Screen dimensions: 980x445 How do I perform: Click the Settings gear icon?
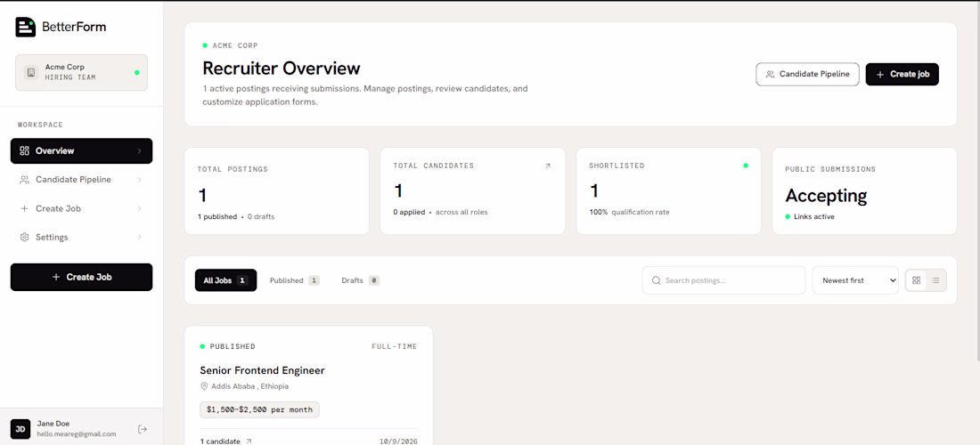[24, 237]
